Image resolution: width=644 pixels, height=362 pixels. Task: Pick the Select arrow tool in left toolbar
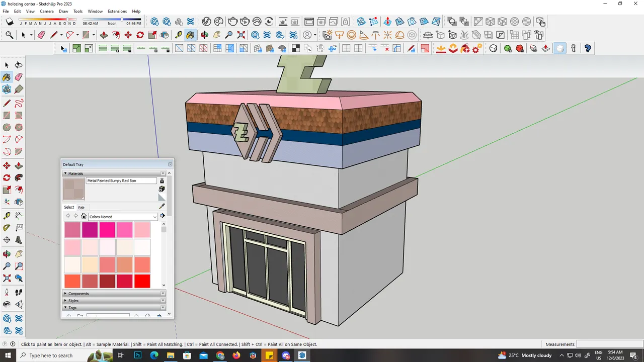pyautogui.click(x=7, y=65)
